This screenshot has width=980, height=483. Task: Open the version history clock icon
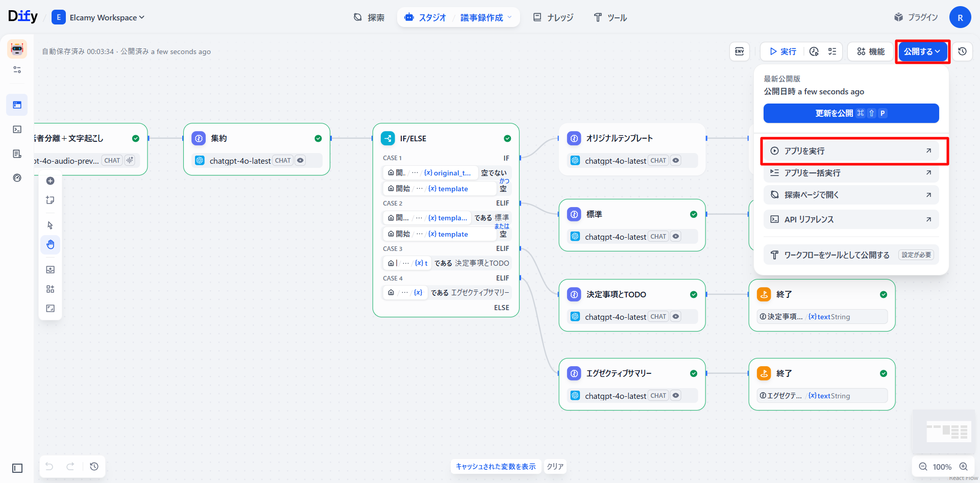(x=962, y=52)
